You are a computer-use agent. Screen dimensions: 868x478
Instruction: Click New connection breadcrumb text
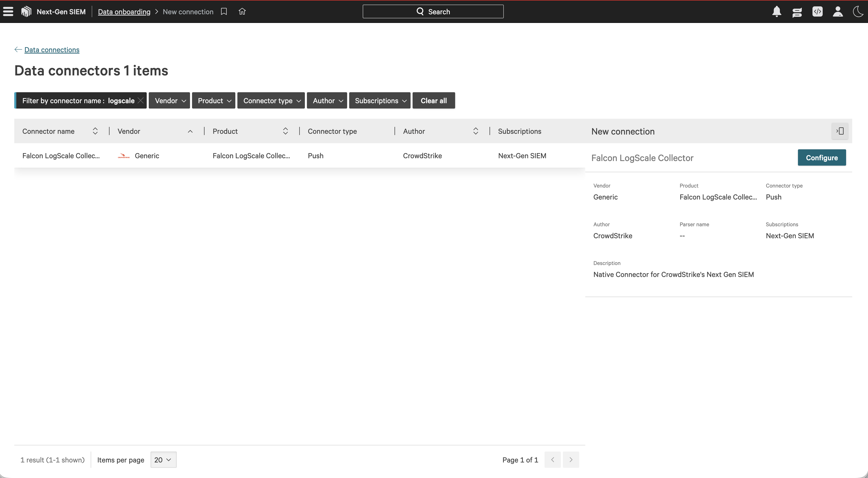[x=188, y=12]
